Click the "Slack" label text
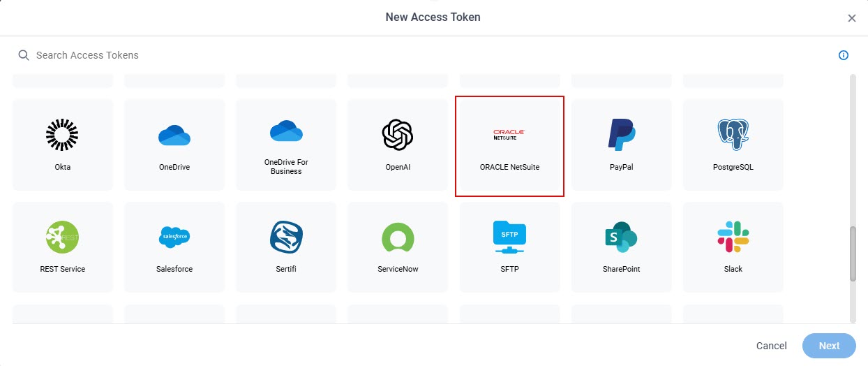Image resolution: width=868 pixels, height=366 pixels. 733,269
